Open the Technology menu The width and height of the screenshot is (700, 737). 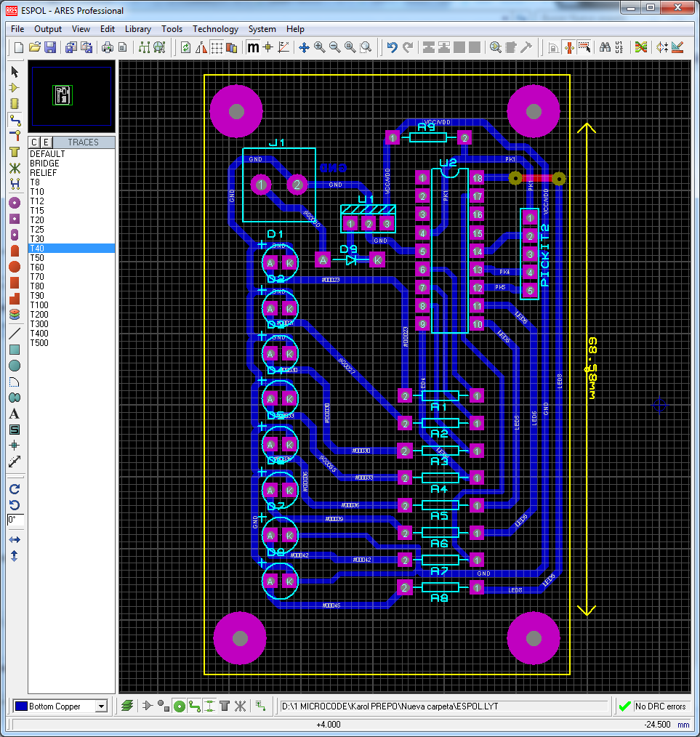(x=215, y=29)
